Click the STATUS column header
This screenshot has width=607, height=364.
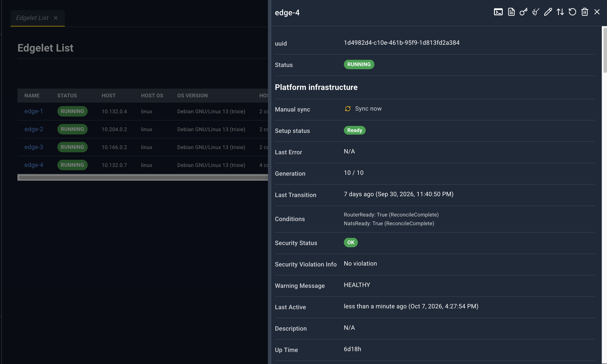(67, 96)
